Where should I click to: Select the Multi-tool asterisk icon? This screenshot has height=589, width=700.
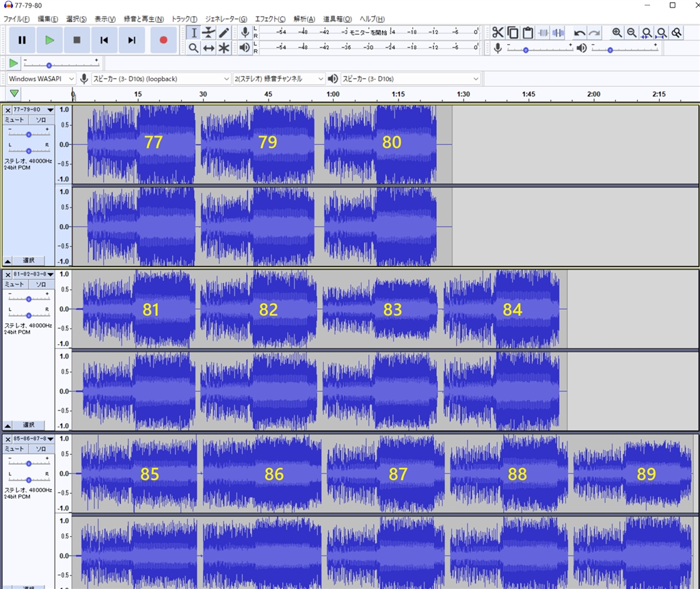click(x=224, y=49)
